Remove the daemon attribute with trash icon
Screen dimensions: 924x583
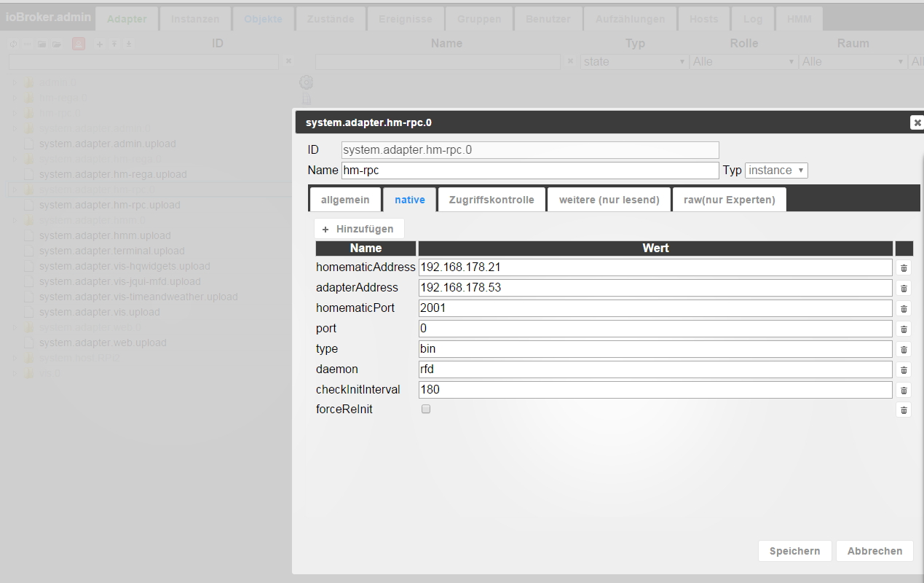(x=904, y=370)
